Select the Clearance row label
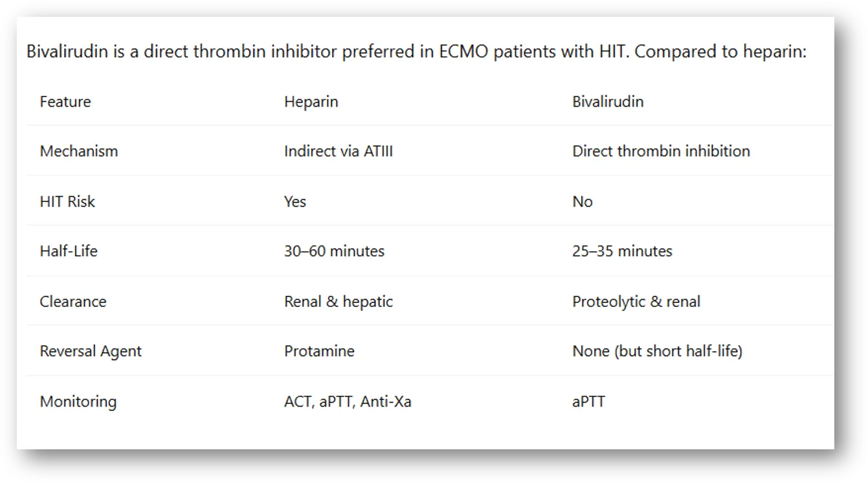 click(x=73, y=302)
